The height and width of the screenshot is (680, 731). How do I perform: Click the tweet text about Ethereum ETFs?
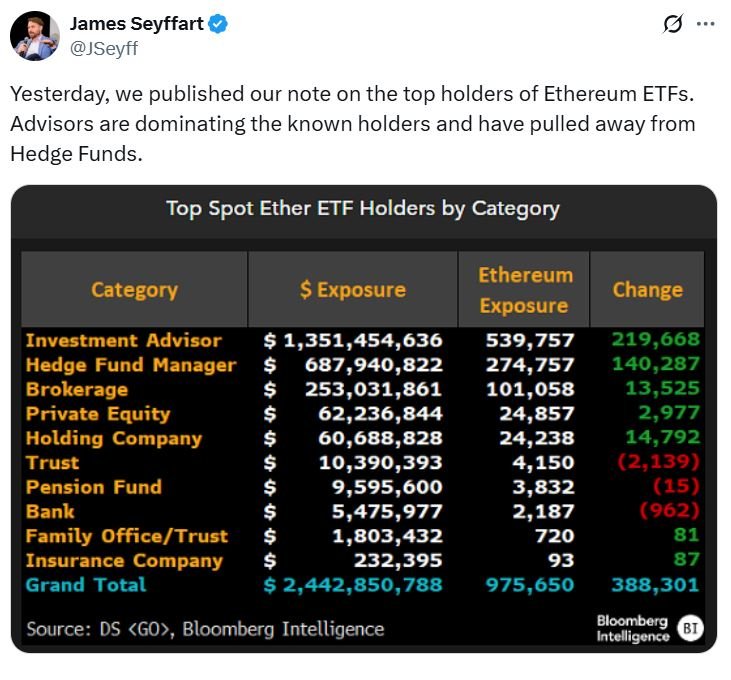point(352,124)
